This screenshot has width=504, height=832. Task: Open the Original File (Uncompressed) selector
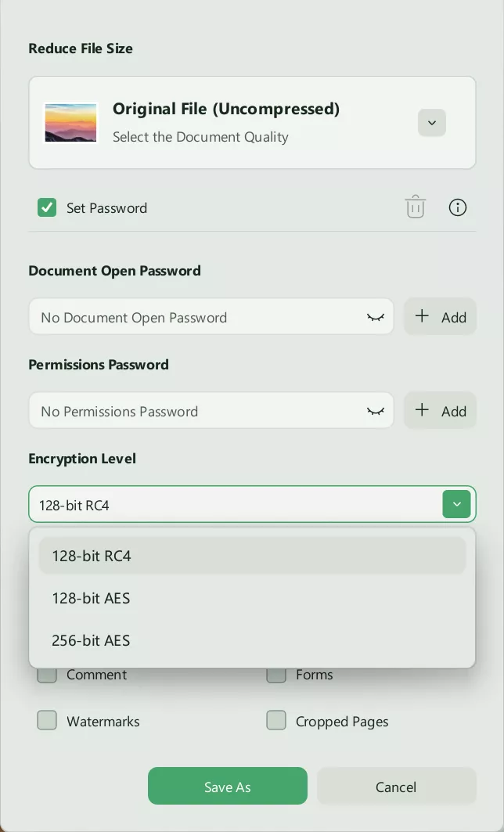point(432,122)
